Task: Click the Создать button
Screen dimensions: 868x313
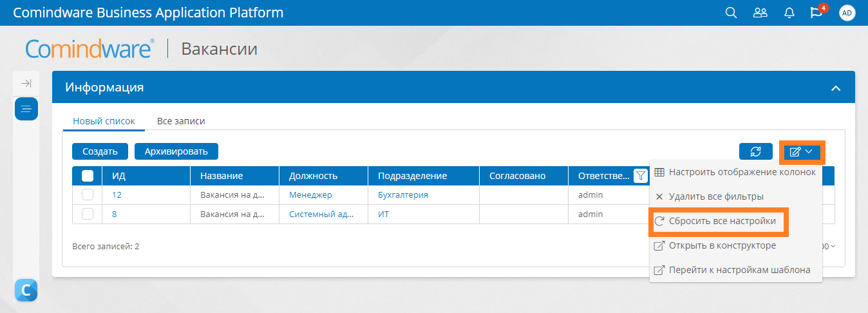Action: click(100, 151)
